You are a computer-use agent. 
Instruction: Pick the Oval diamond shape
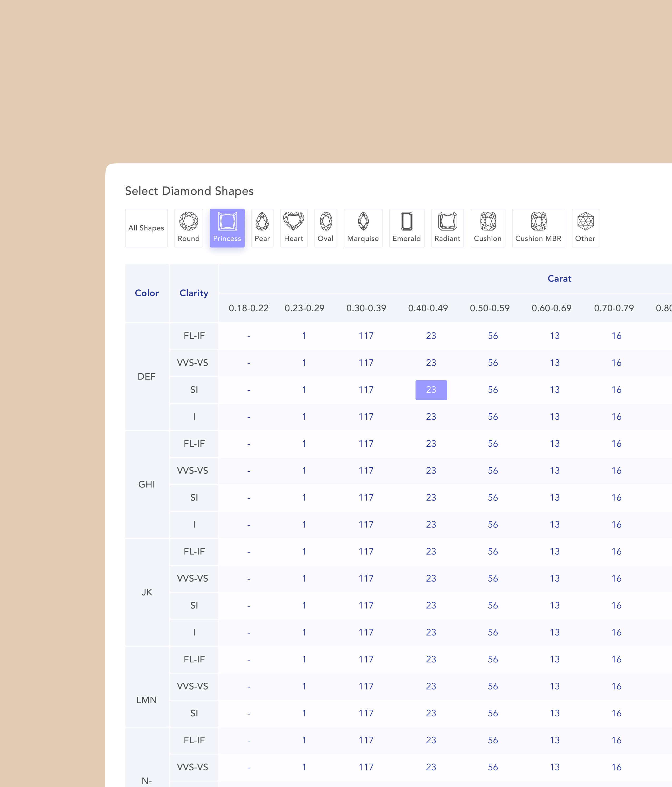click(x=325, y=228)
